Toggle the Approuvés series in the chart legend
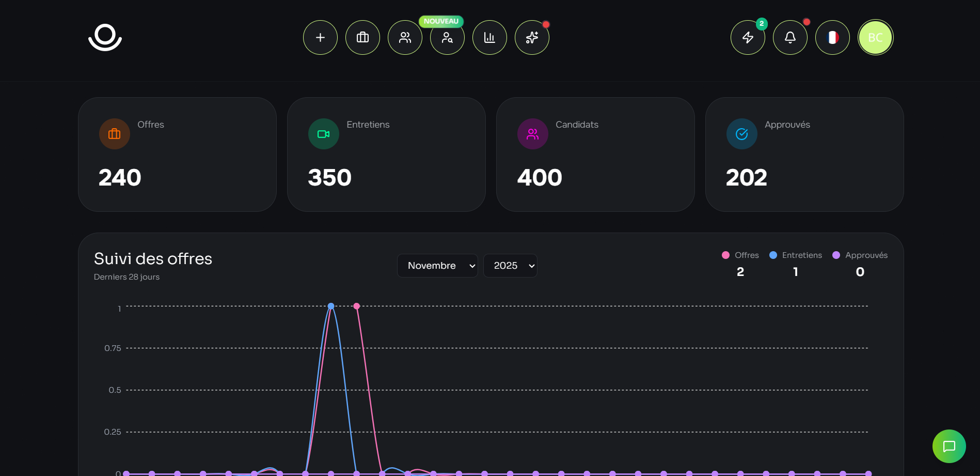This screenshot has width=980, height=476. pos(860,255)
